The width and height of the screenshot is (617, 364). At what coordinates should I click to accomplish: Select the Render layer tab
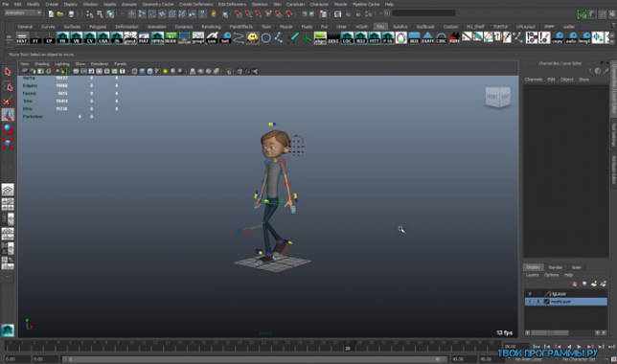pyautogui.click(x=556, y=267)
